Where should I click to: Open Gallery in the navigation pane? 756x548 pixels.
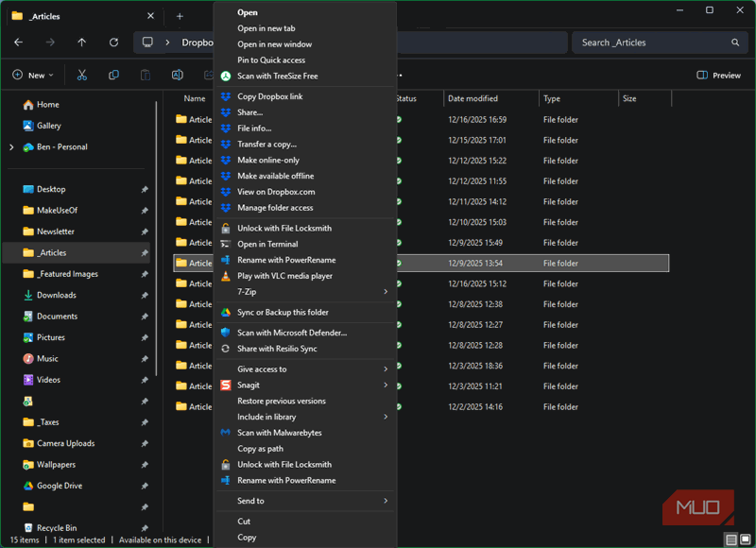tap(49, 126)
